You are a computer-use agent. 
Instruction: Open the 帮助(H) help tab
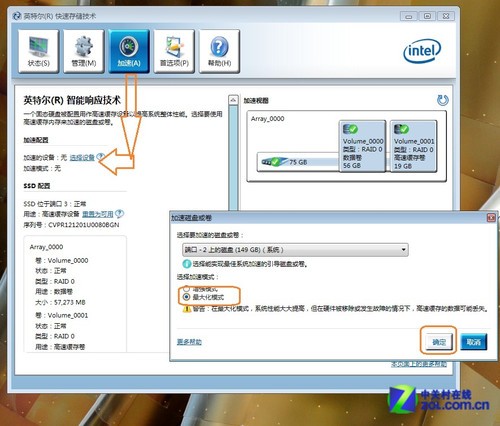(219, 51)
